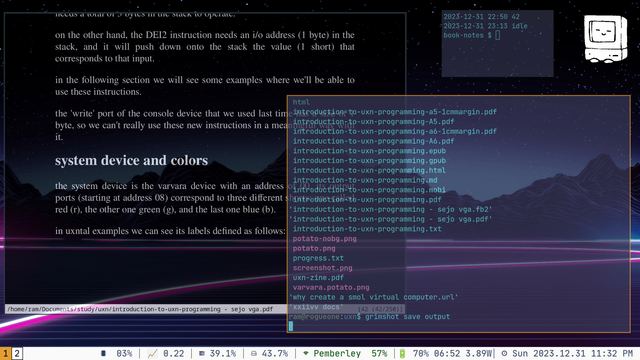
Task: Click the 43.7% disk value
Action: (275, 353)
